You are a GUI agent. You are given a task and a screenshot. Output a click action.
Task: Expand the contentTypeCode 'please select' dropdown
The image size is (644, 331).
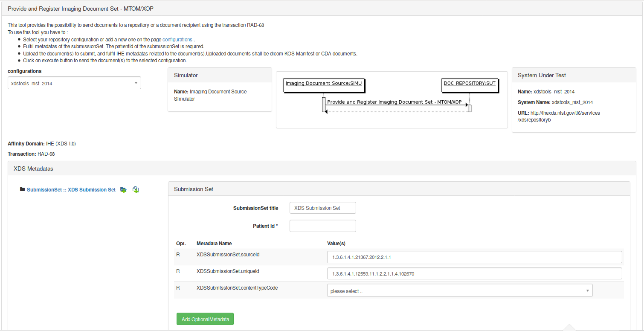point(459,291)
